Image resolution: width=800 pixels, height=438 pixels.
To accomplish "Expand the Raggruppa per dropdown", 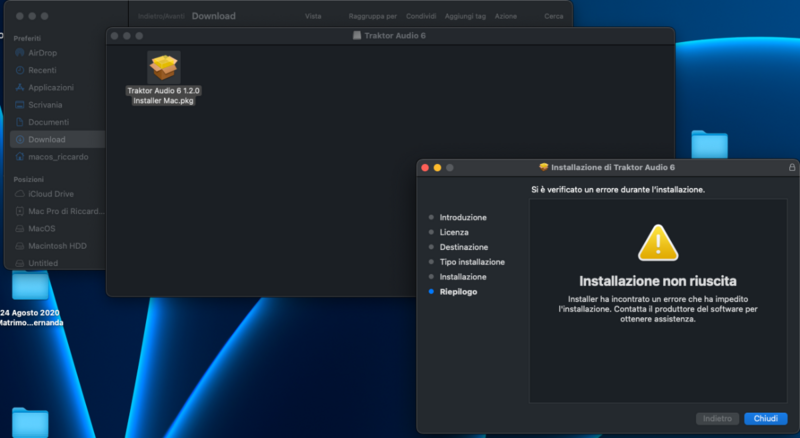I will tap(373, 17).
